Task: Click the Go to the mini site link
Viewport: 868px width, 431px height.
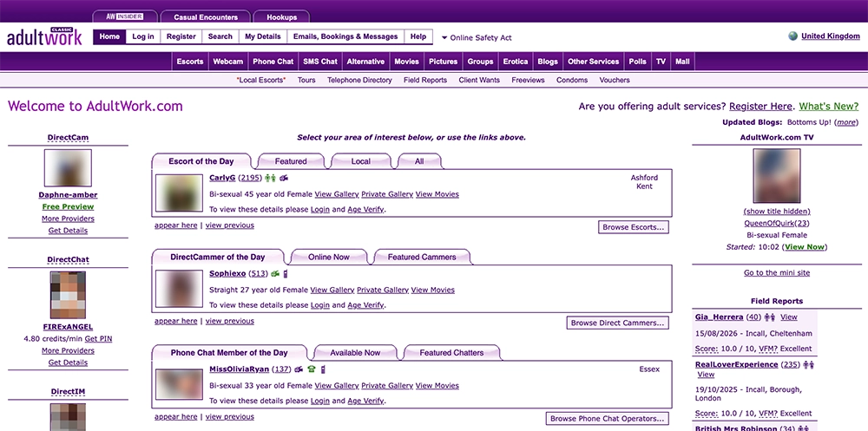Action: pyautogui.click(x=777, y=273)
